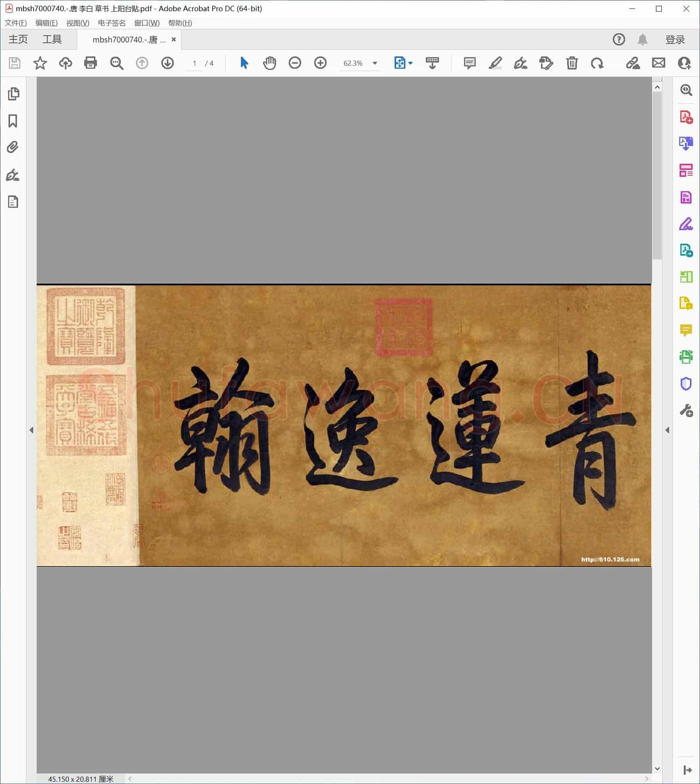700x784 pixels.
Task: Open Create PDF tool in right pane
Action: [686, 117]
